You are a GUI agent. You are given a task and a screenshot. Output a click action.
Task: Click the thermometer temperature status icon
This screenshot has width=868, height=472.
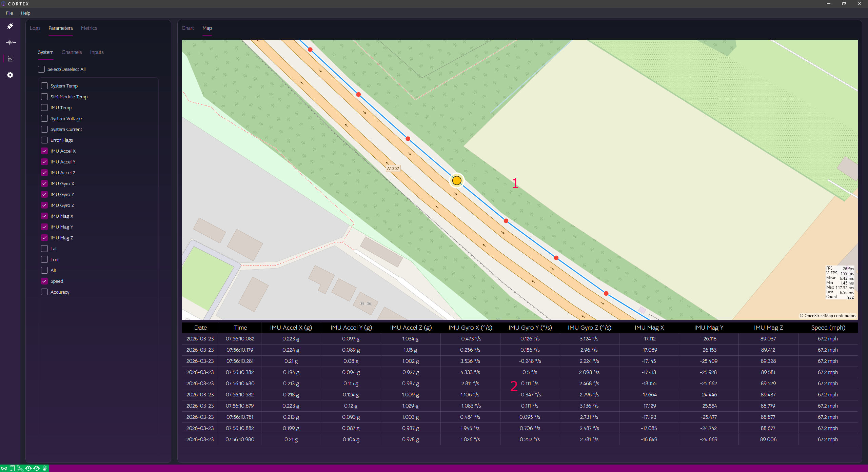(x=45, y=468)
